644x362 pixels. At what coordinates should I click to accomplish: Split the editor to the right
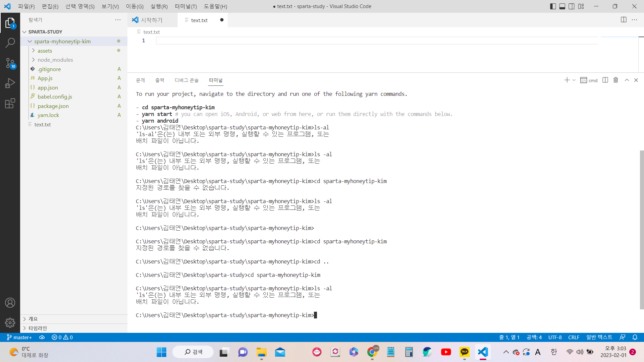624,20
